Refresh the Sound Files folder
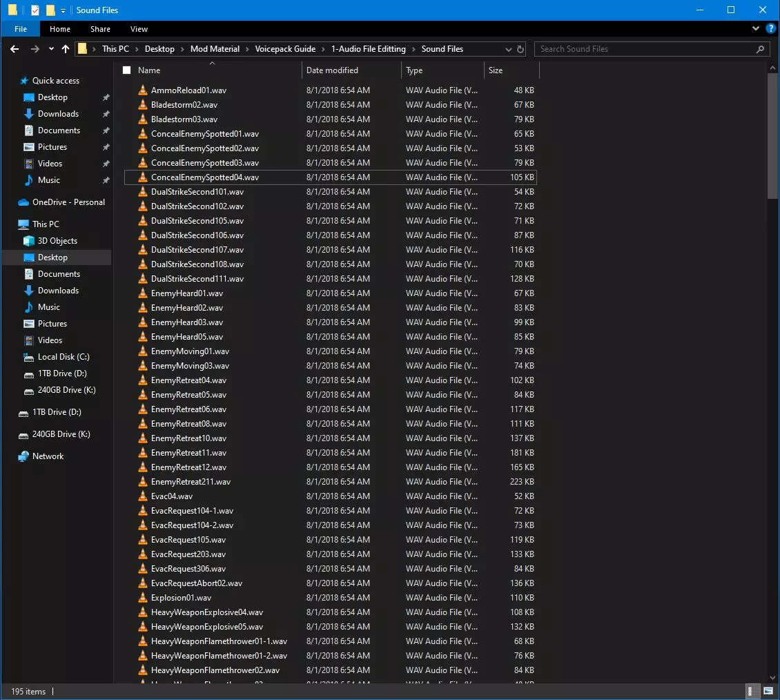The image size is (780, 700). pos(520,49)
